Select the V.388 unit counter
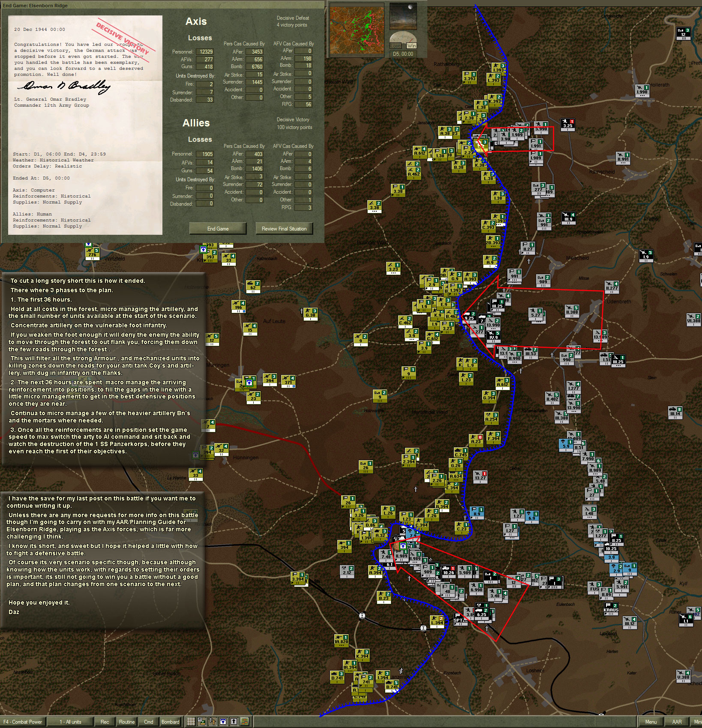Viewport: 702px width, 728px height. point(684,677)
